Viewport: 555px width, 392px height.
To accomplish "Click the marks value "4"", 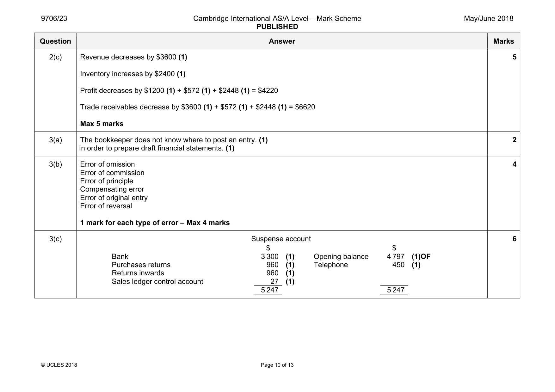I will [x=515, y=164].
